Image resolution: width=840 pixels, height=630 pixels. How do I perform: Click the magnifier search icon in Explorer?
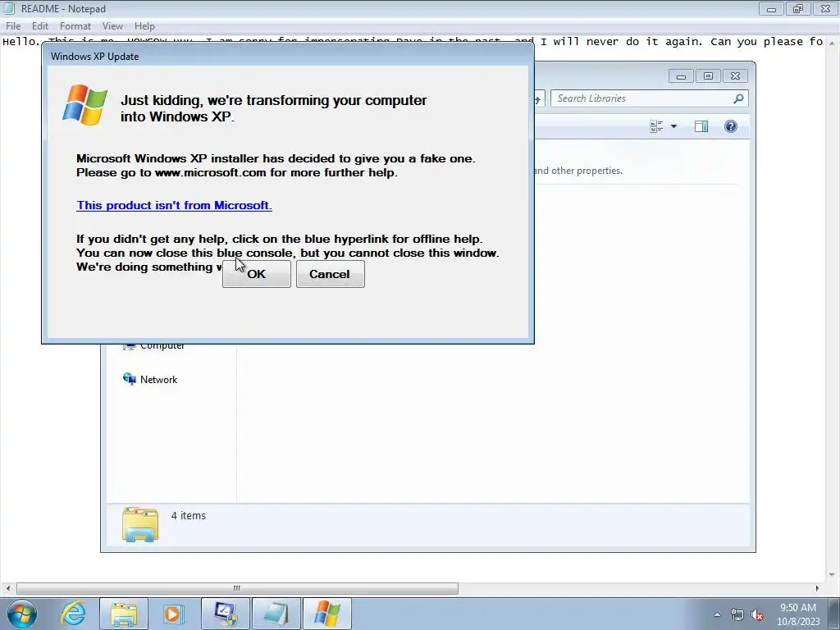click(738, 98)
